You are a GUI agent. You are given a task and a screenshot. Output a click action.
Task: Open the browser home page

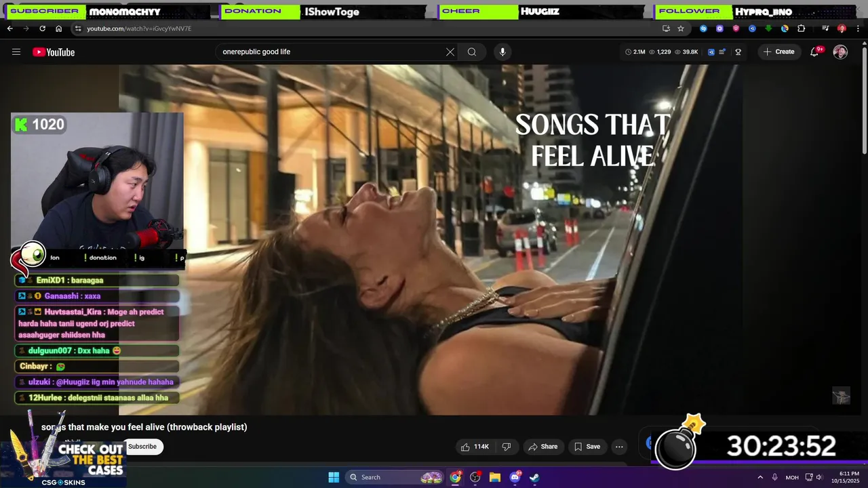click(58, 28)
